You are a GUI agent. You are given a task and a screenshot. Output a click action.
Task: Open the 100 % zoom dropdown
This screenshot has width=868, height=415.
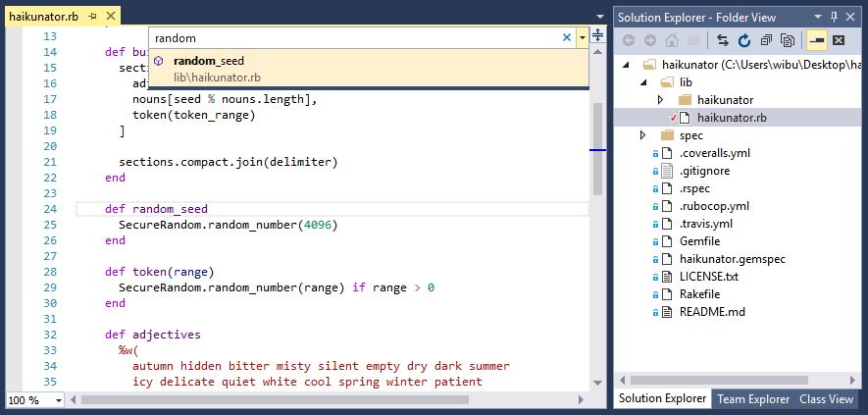coord(59,400)
